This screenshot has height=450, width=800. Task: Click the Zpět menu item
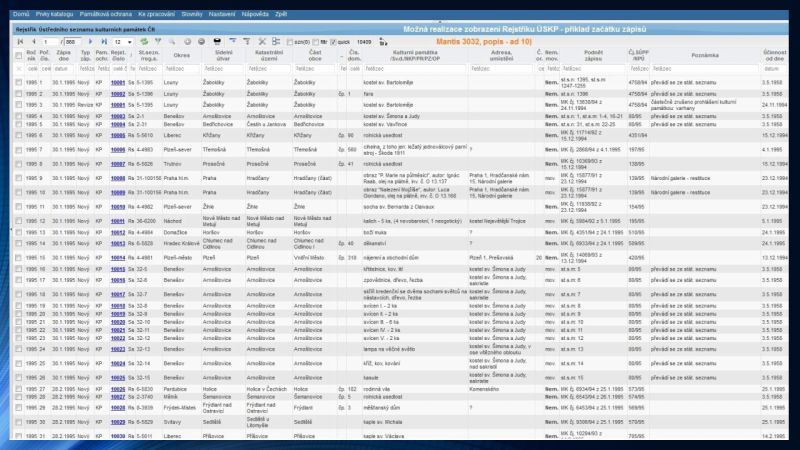tap(281, 14)
